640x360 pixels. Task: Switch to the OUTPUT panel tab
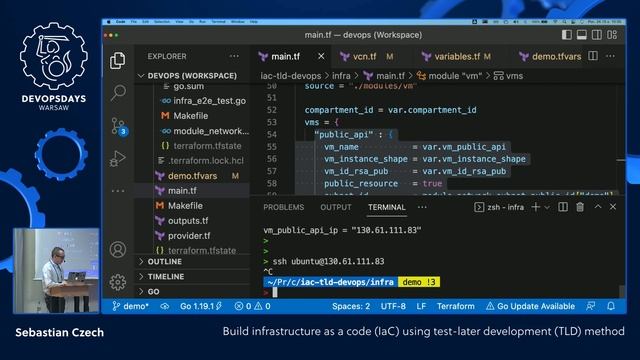coord(336,207)
